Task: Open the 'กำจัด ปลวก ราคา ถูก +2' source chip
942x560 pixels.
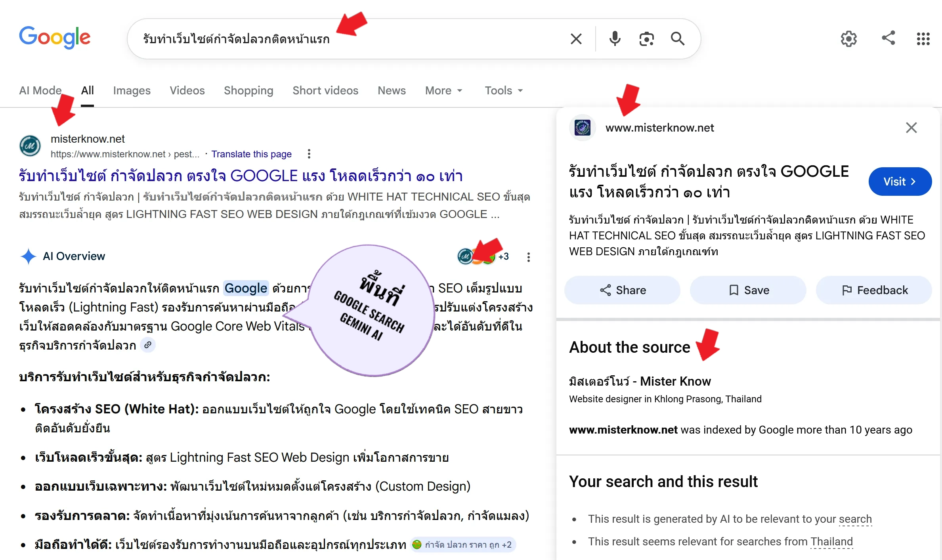Action: [x=463, y=545]
